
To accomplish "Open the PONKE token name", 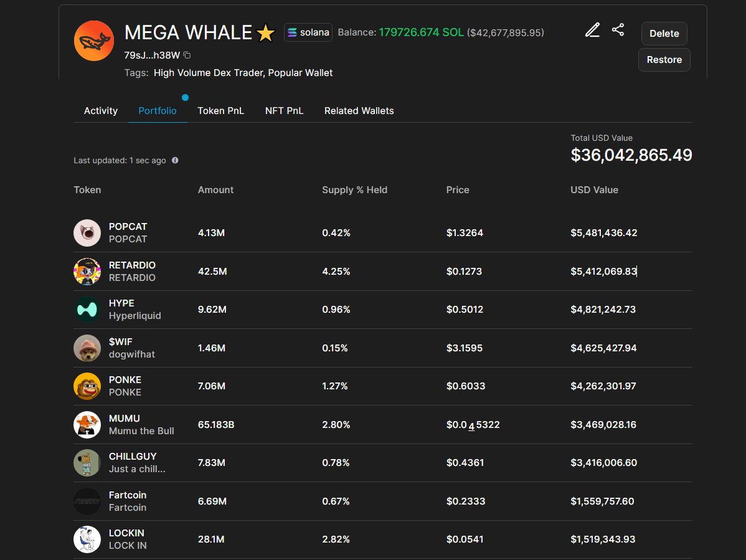I will coord(125,380).
